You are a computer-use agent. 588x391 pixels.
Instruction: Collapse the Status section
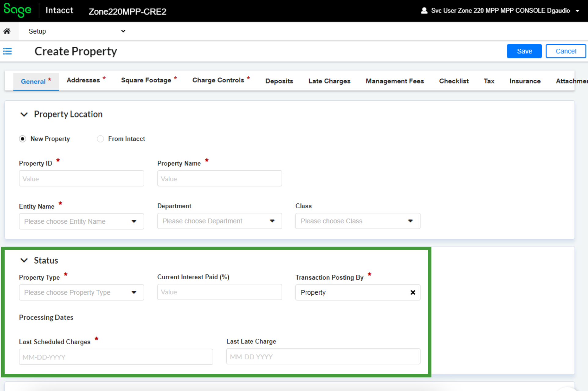point(24,260)
